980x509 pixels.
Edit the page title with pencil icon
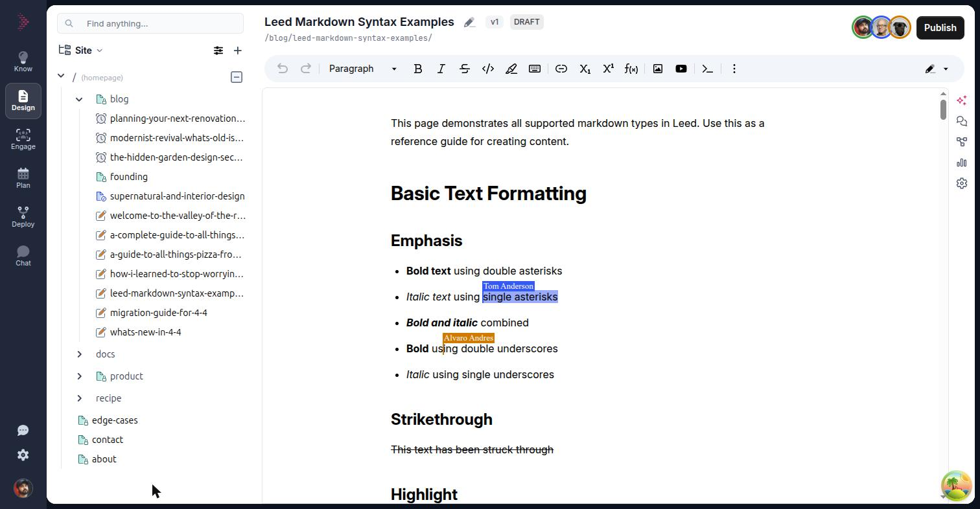470,23
